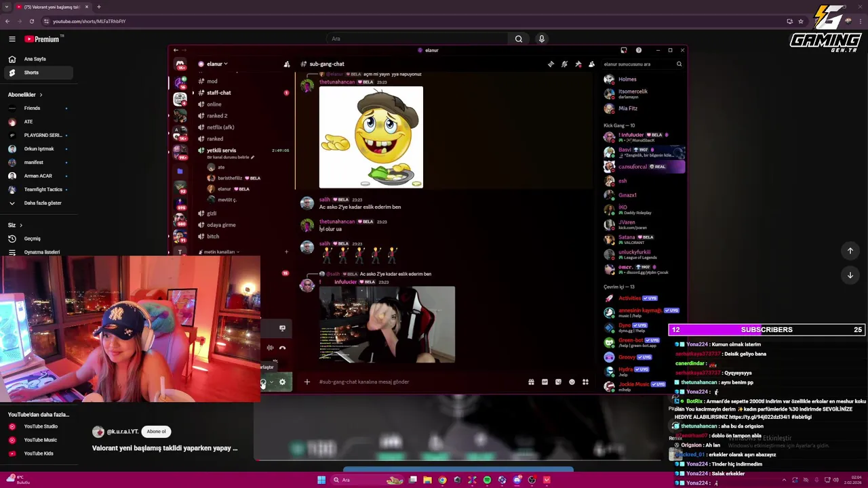Image resolution: width=868 pixels, height=488 pixels.
Task: Click the browser back arrow
Action: coord(7,21)
